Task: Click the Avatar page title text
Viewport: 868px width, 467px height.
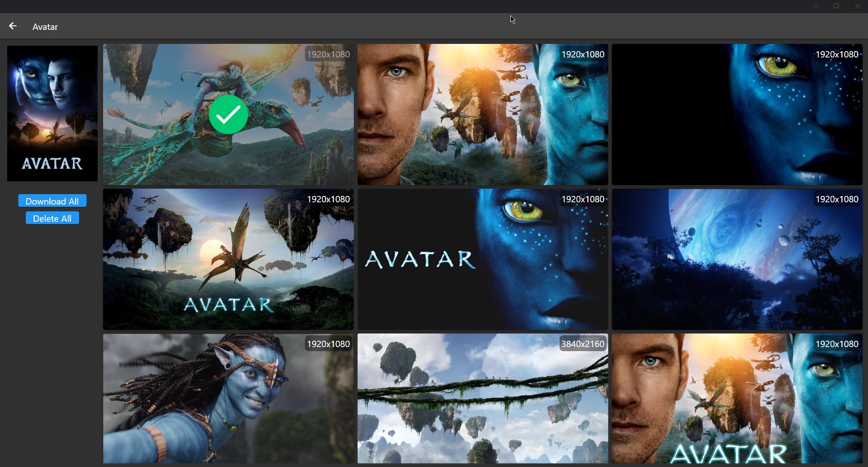Action: tap(45, 27)
